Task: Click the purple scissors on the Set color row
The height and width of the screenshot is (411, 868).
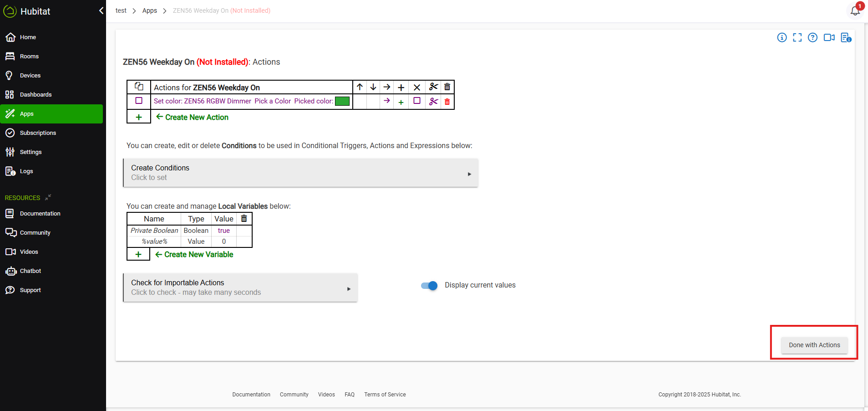Action: tap(434, 101)
